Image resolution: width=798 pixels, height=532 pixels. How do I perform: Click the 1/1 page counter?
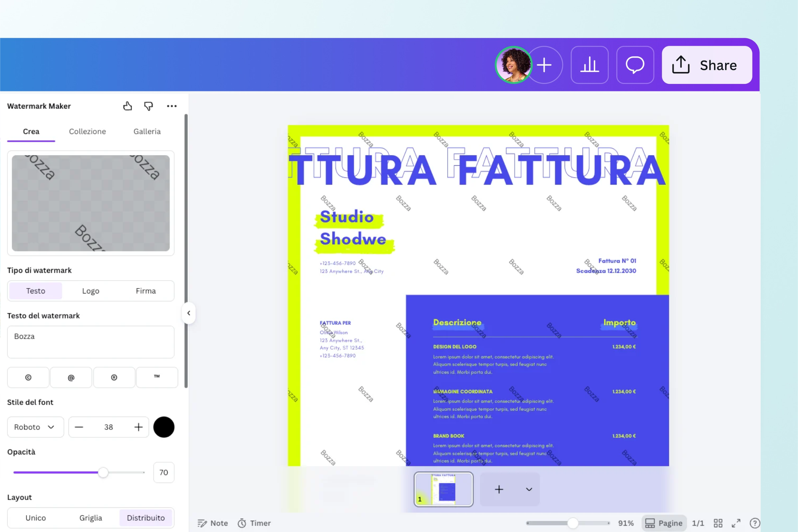[698, 523]
